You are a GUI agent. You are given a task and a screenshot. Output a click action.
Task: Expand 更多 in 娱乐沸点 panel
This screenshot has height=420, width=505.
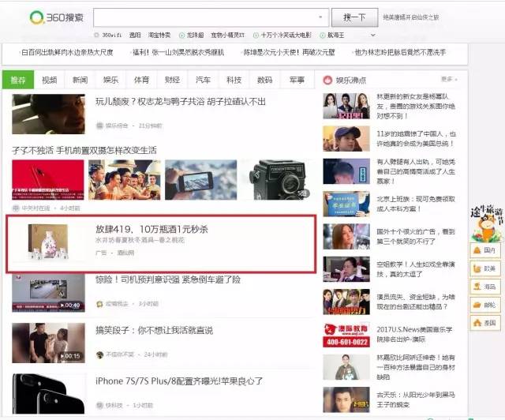click(x=448, y=80)
